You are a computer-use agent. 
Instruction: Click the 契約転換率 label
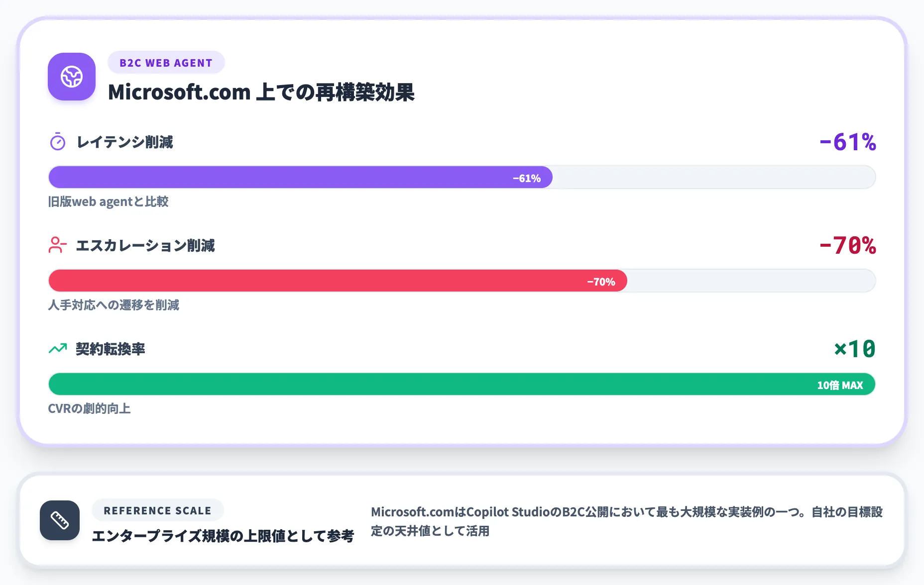click(x=111, y=349)
